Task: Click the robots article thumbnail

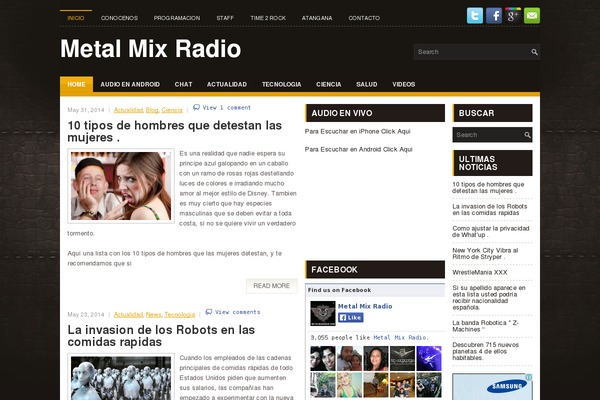Action: [x=121, y=377]
